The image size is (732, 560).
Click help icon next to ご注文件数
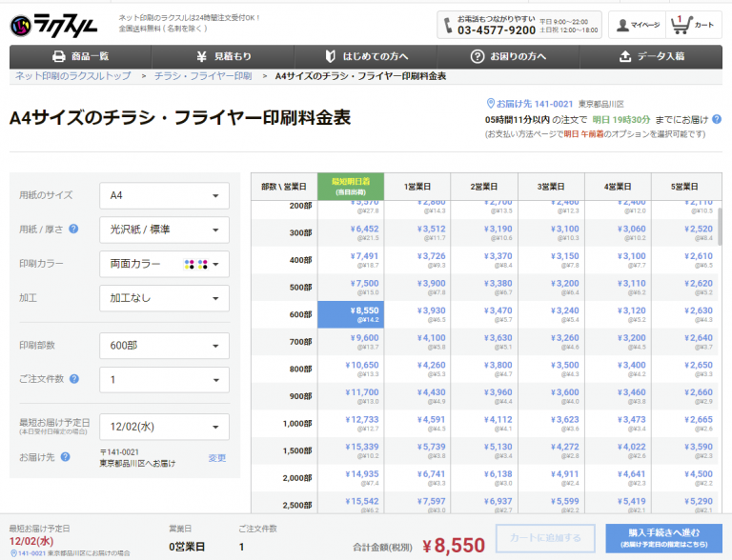pos(73,380)
